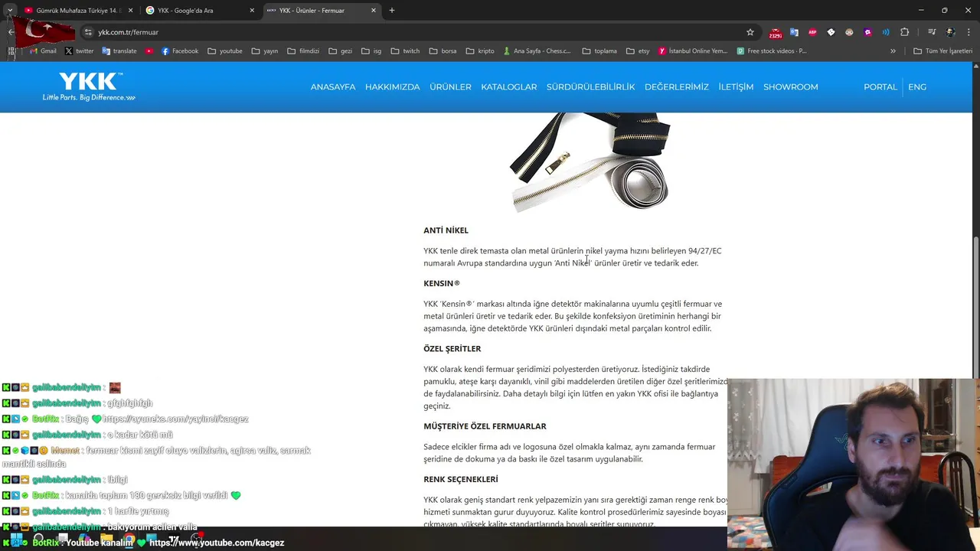Expand the youtube bookmarks folder
The image size is (980, 551).
(224, 51)
